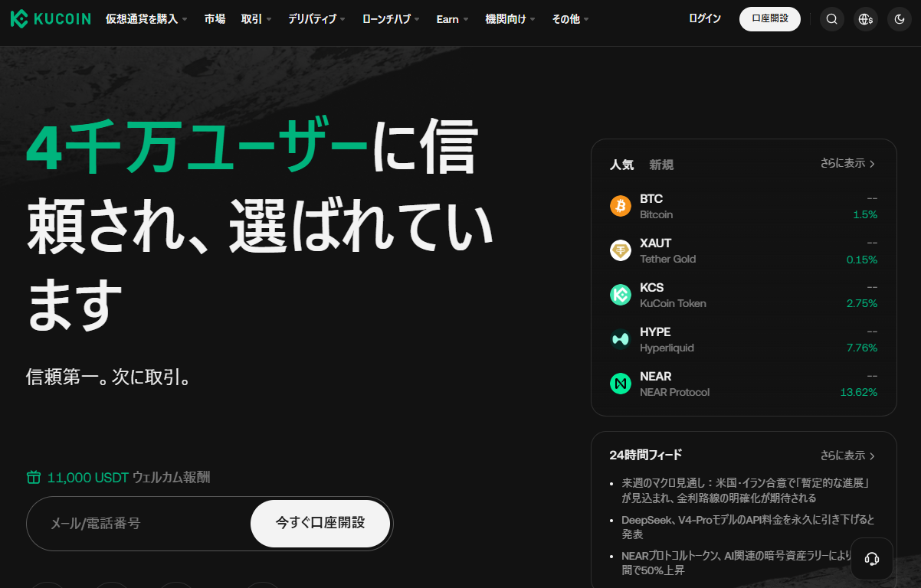The image size is (921, 588).
Task: Open the customer support headset icon
Action: coord(872,559)
